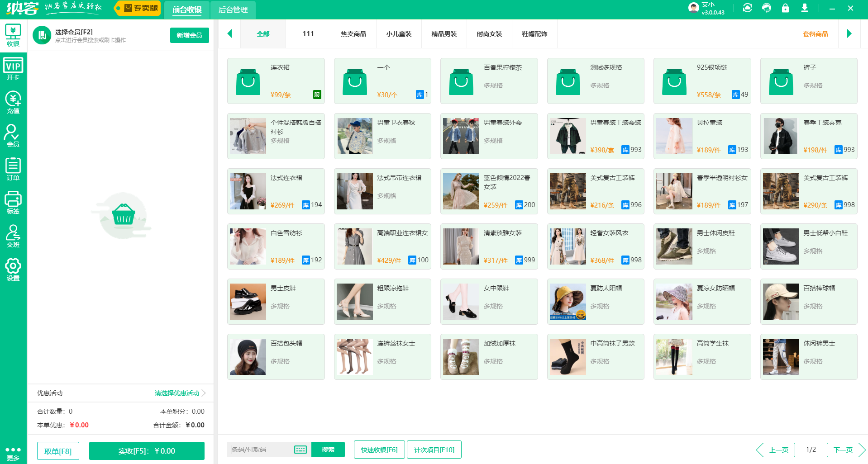The height and width of the screenshot is (464, 868).
Task: Switch to the 后台管理 tab
Action: point(233,9)
